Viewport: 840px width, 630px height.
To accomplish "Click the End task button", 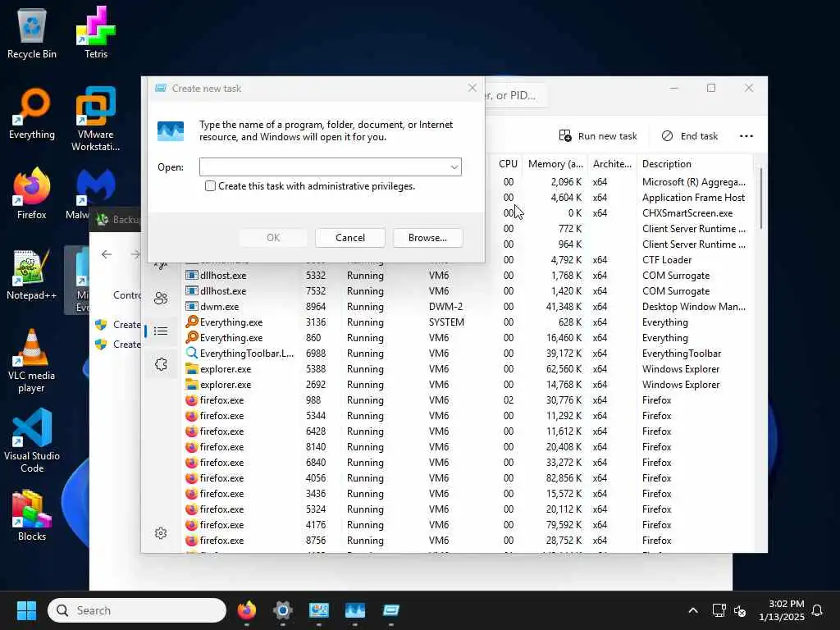I will coord(689,136).
